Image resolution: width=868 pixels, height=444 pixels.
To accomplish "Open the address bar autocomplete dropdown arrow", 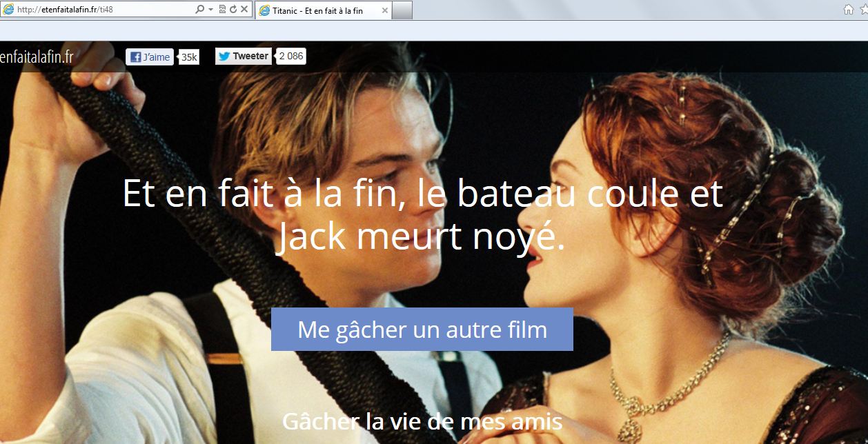I will pos(210,10).
